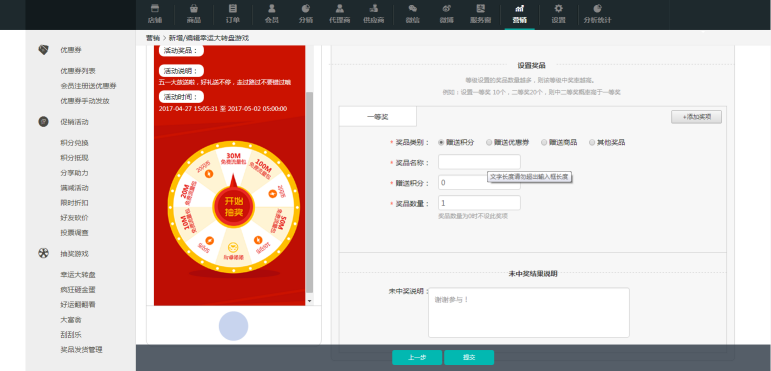The height and width of the screenshot is (371, 771).
Task: Open 幸运大转盘 in the sidebar menu
Action: click(x=78, y=275)
